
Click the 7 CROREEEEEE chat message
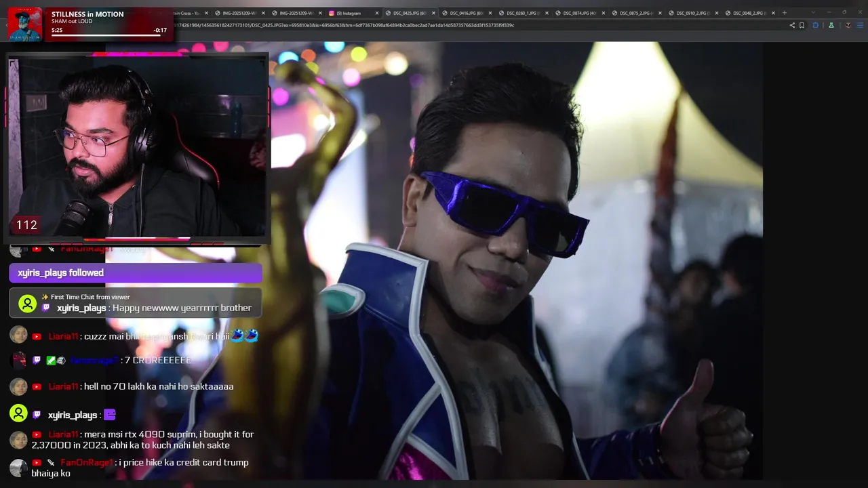(x=158, y=360)
